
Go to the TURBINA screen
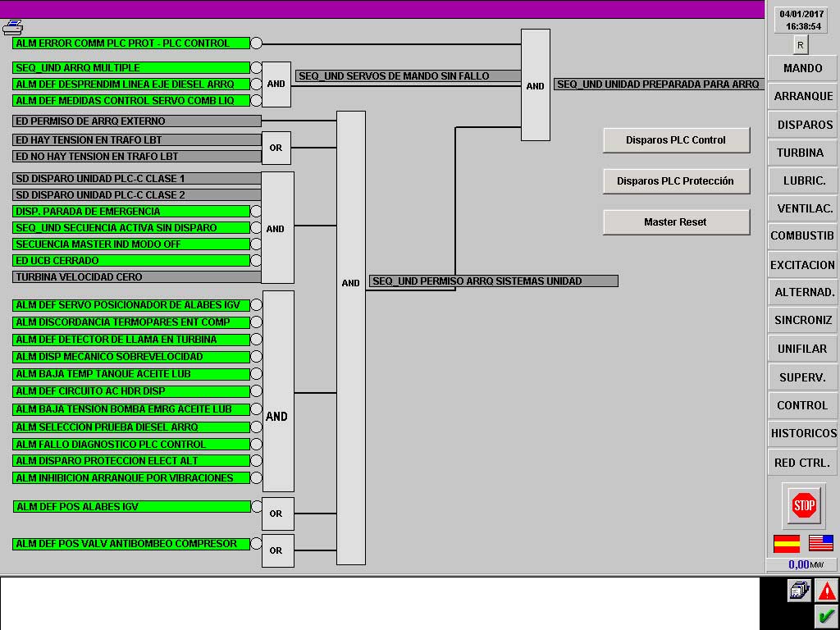(802, 153)
